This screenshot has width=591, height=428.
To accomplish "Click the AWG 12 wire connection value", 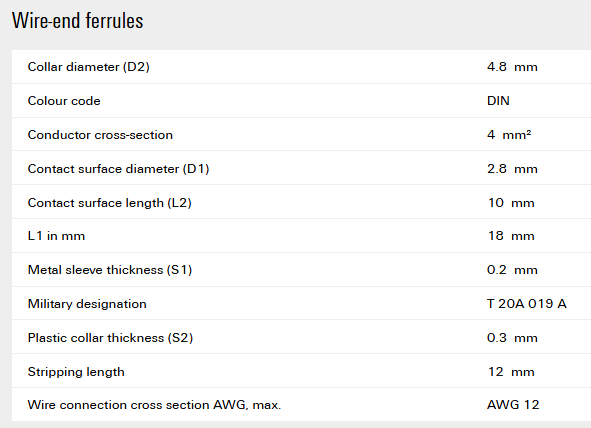I will click(513, 405).
